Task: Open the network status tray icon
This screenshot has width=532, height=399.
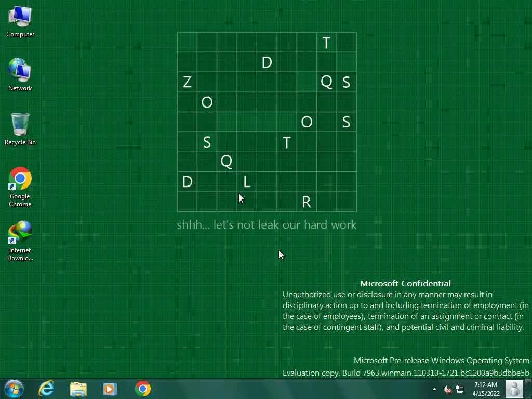Action: (460, 389)
